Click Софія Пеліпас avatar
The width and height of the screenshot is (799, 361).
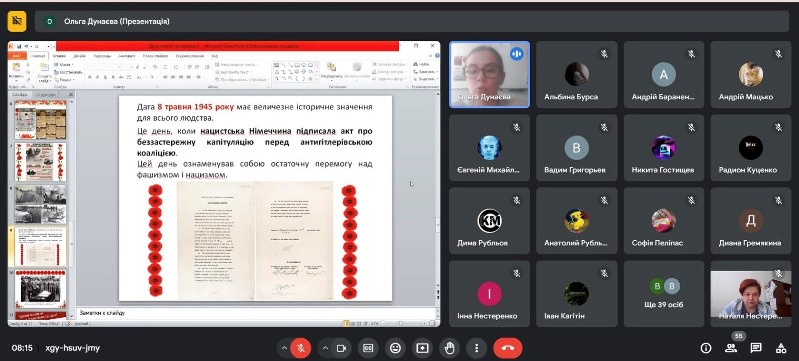pos(663,221)
